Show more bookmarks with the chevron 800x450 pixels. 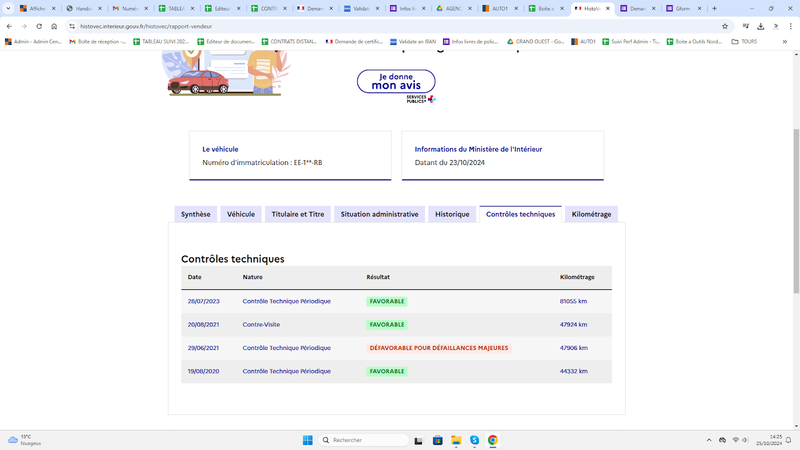coord(785,41)
